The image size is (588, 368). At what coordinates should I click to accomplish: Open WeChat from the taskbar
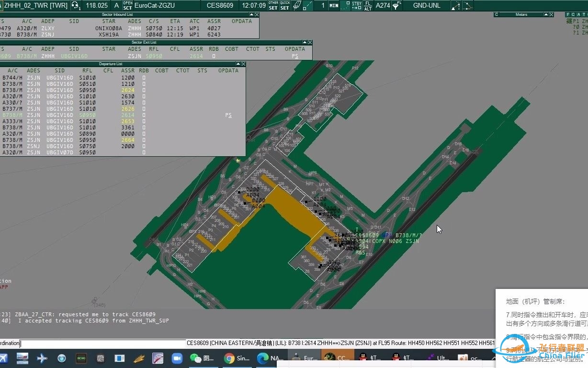point(196,358)
